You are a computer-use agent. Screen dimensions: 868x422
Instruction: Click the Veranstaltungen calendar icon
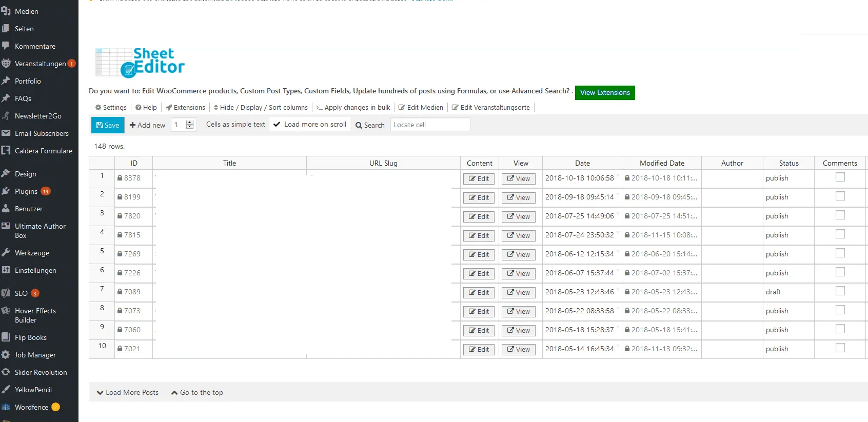tap(6, 63)
